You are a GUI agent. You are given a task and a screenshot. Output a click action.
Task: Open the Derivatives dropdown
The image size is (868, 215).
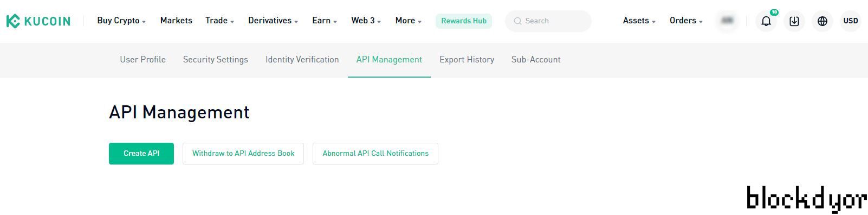273,21
